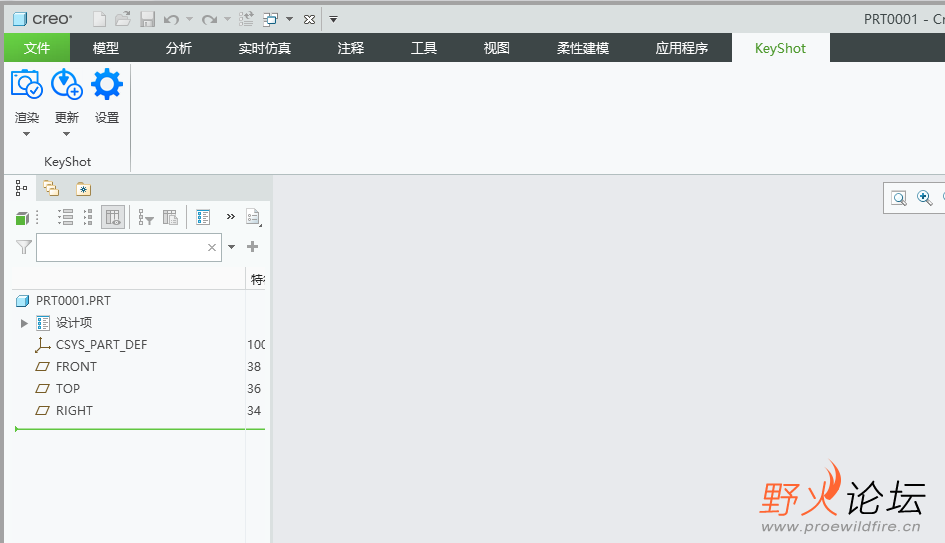Click the model tree search field
The image size is (945, 543).
tap(128, 247)
